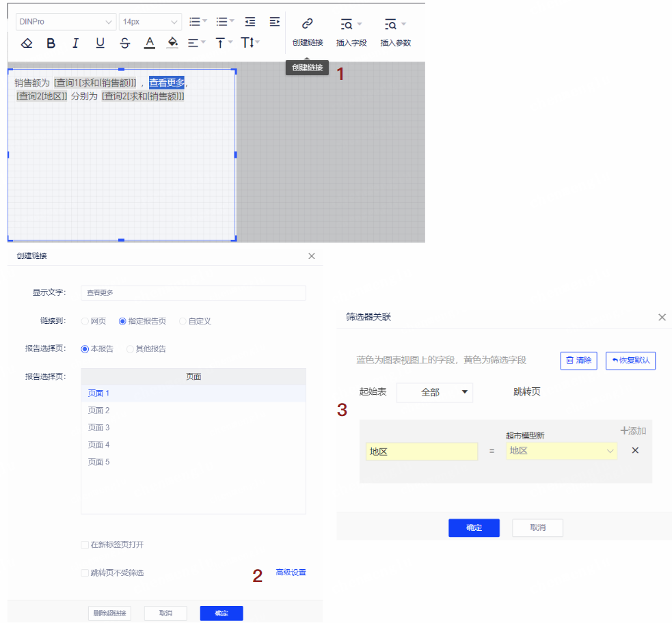This screenshot has height=623, width=672.
Task: Select 页面 3 in the page list
Action: 99,428
